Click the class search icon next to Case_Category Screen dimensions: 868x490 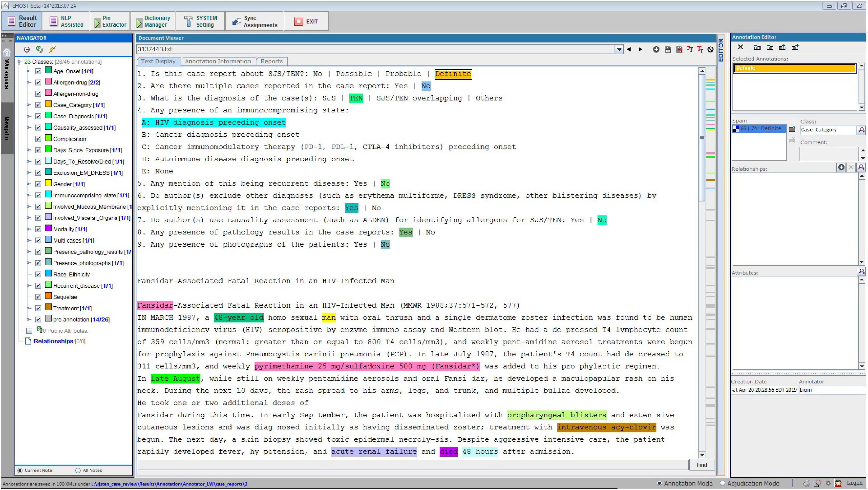[x=861, y=130]
